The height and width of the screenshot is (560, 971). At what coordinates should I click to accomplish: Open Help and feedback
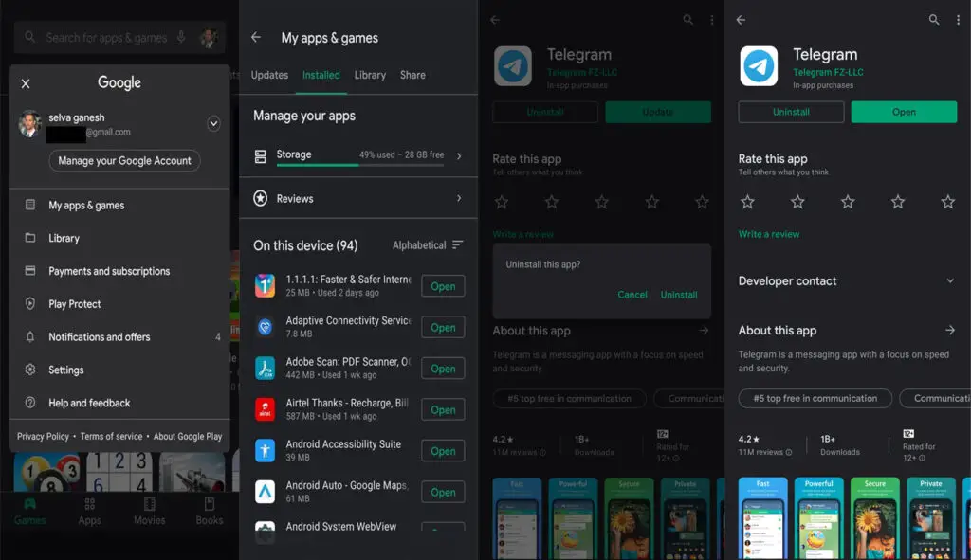pos(120,403)
